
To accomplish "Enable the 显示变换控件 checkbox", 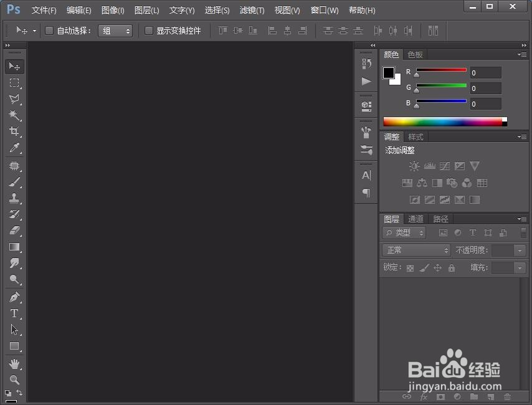I will click(x=149, y=31).
